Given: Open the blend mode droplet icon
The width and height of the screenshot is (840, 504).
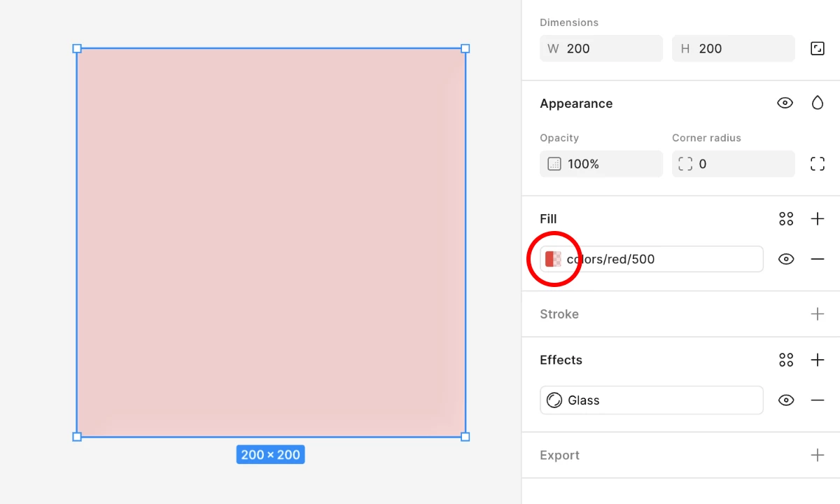Looking at the screenshot, I should (817, 103).
